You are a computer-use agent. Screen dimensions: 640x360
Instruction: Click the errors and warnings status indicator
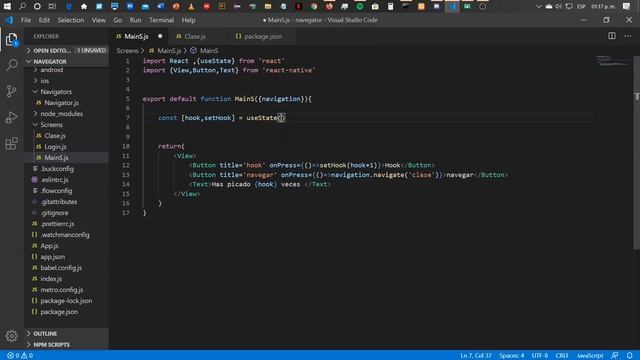[x=20, y=356]
